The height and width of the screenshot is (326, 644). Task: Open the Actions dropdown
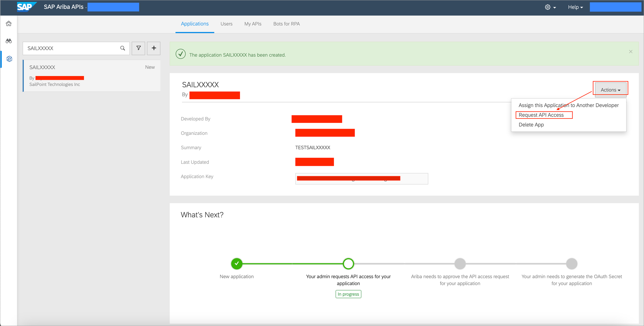pos(610,90)
